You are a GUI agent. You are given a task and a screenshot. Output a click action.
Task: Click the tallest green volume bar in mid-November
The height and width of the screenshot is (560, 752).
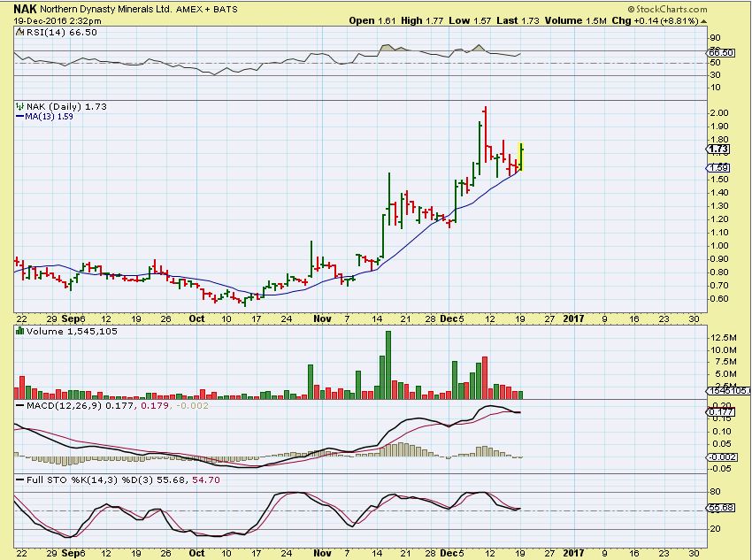[x=388, y=364]
